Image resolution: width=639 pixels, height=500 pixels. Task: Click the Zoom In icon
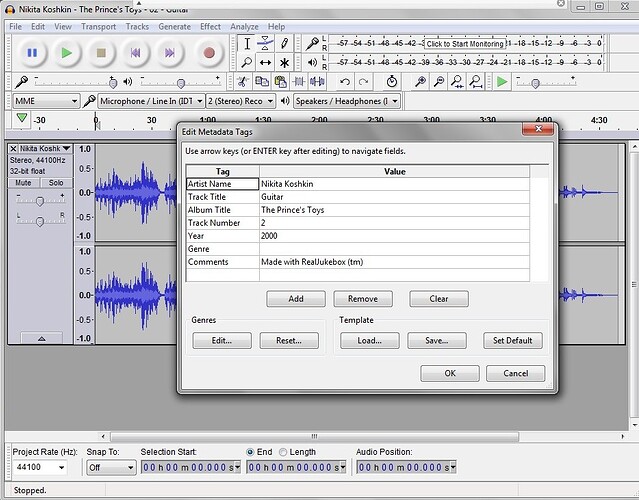pos(420,82)
